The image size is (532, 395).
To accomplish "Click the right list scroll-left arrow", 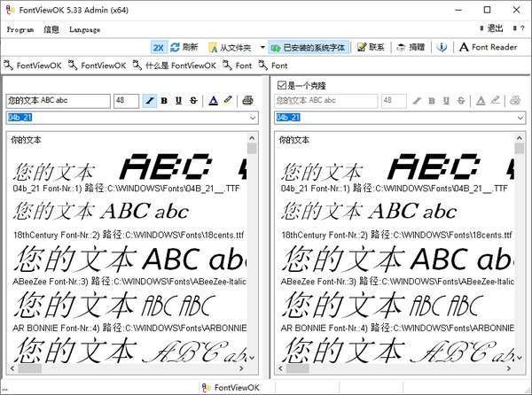I will pyautogui.click(x=280, y=368).
